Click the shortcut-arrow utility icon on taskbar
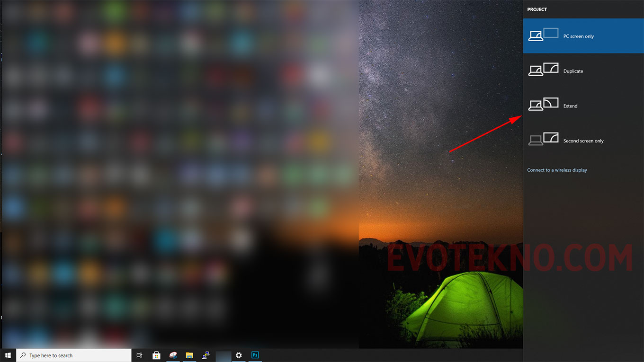644x362 pixels. point(206,355)
